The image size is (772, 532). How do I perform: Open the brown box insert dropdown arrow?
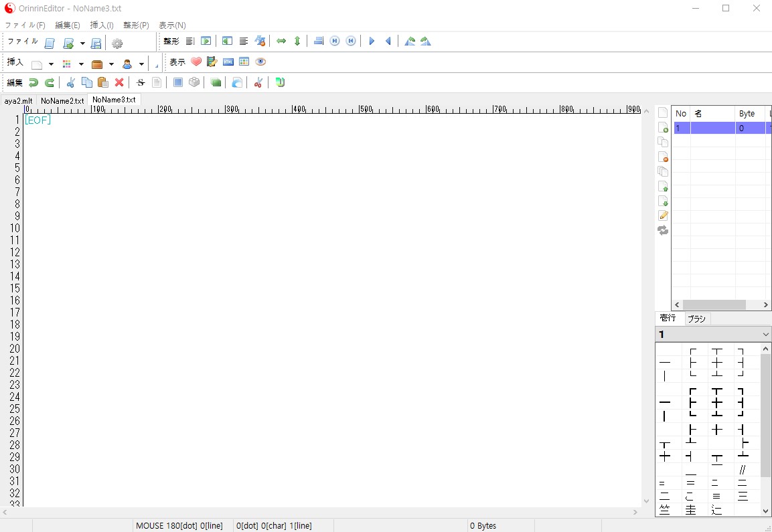(111, 64)
